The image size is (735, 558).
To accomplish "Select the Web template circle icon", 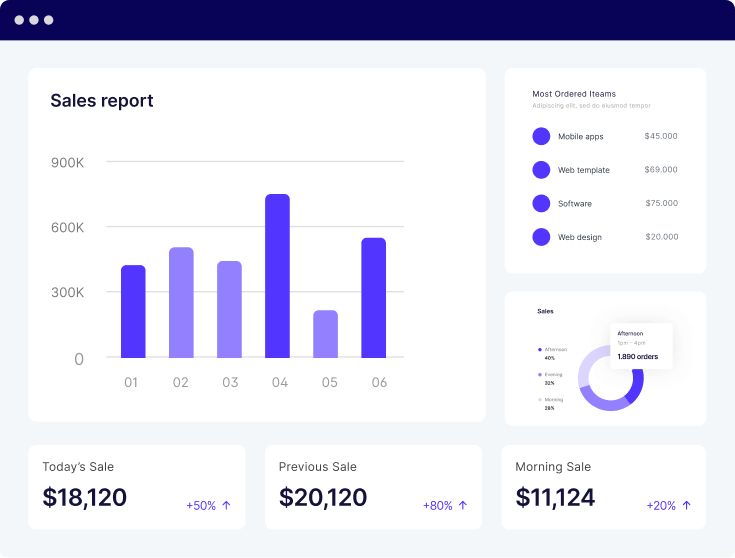I will pos(541,170).
